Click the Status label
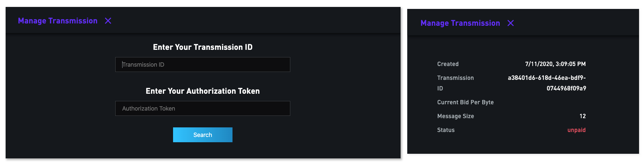The image size is (644, 165). tap(446, 130)
